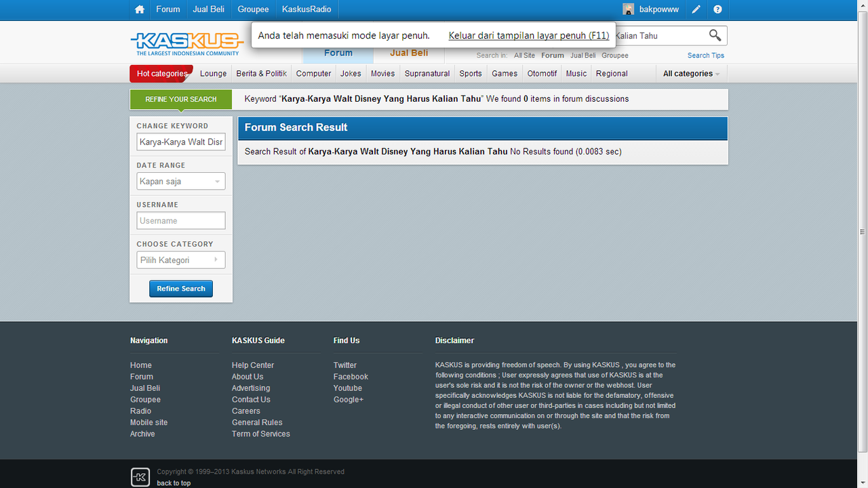This screenshot has width=868, height=488.
Task: Open Contact Us link
Action: [x=251, y=400]
